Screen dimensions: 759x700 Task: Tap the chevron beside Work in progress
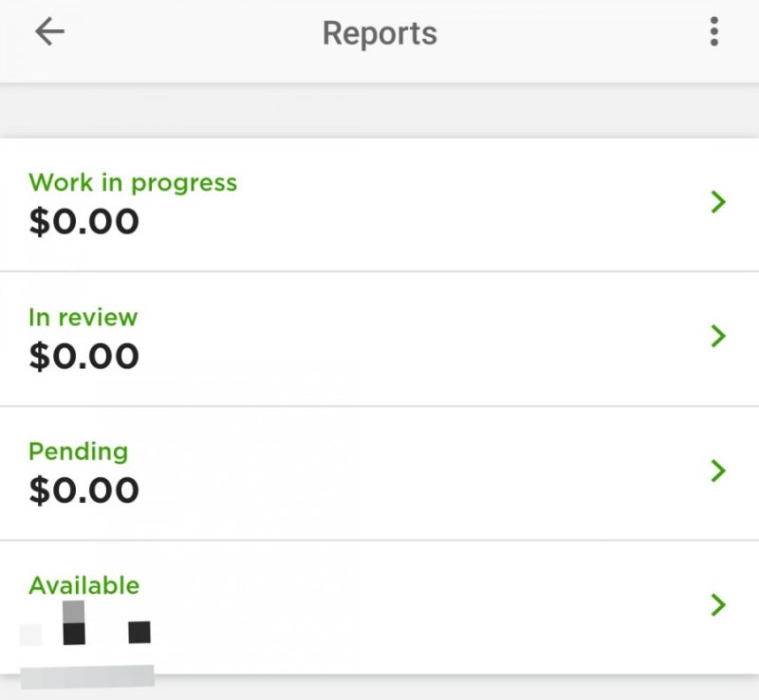(718, 202)
